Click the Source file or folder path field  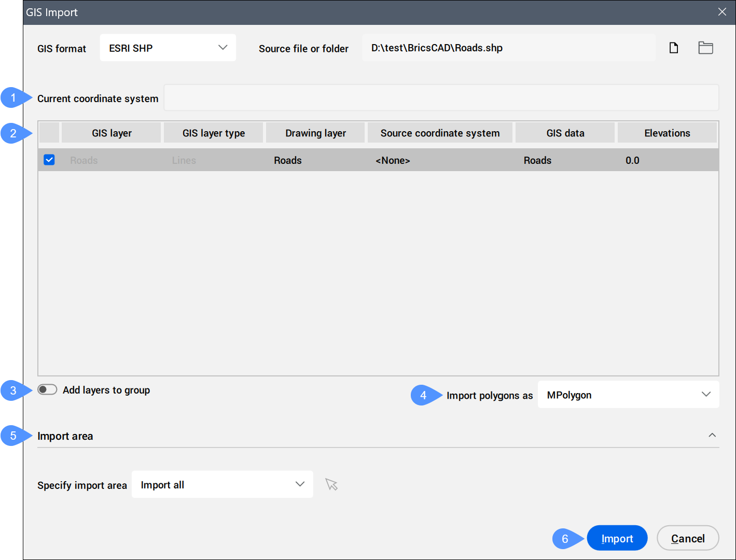508,48
